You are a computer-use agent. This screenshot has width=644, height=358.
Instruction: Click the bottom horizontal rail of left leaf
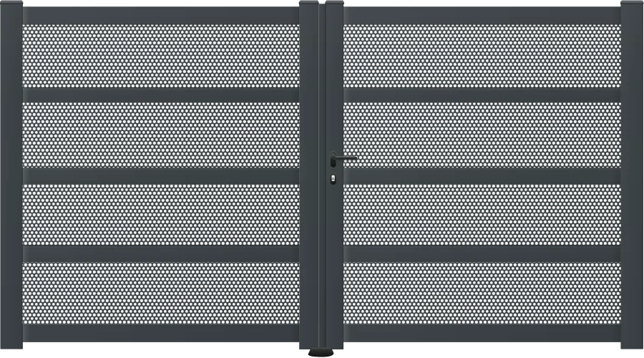click(x=161, y=334)
